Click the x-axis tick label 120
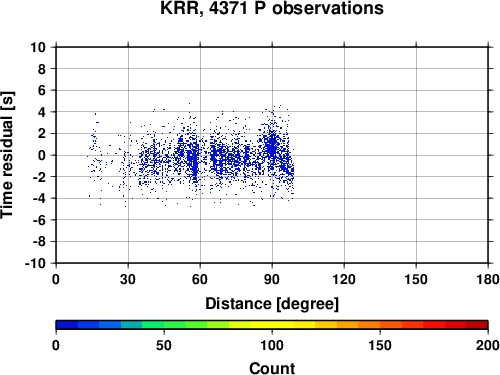 (344, 279)
